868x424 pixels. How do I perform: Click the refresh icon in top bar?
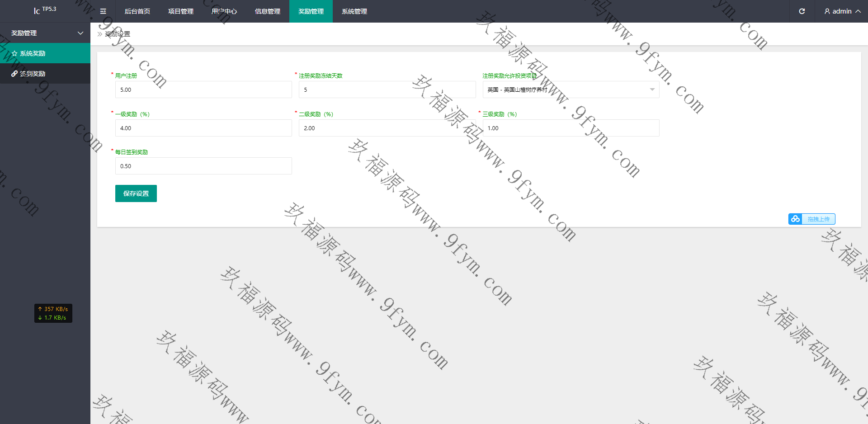[802, 11]
